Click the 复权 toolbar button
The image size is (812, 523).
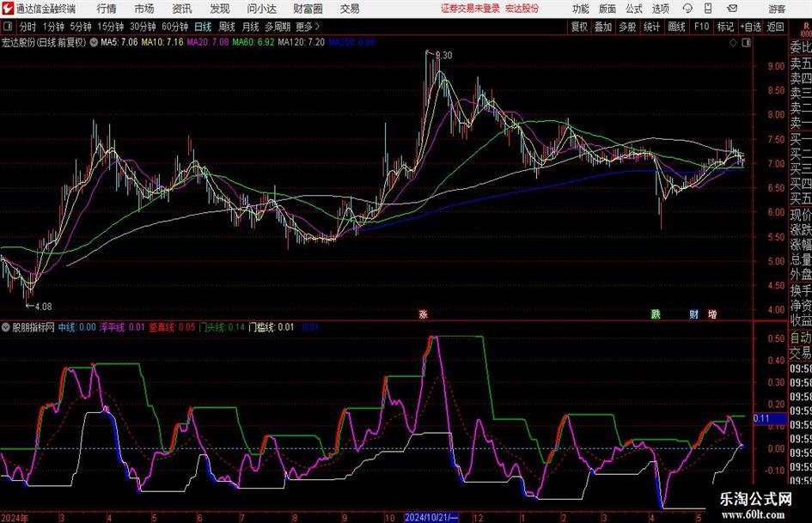click(579, 27)
